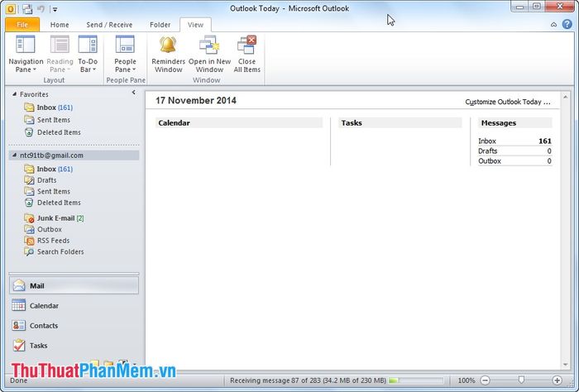This screenshot has height=392, width=579.
Task: Switch to the Folder tab
Action: (160, 25)
